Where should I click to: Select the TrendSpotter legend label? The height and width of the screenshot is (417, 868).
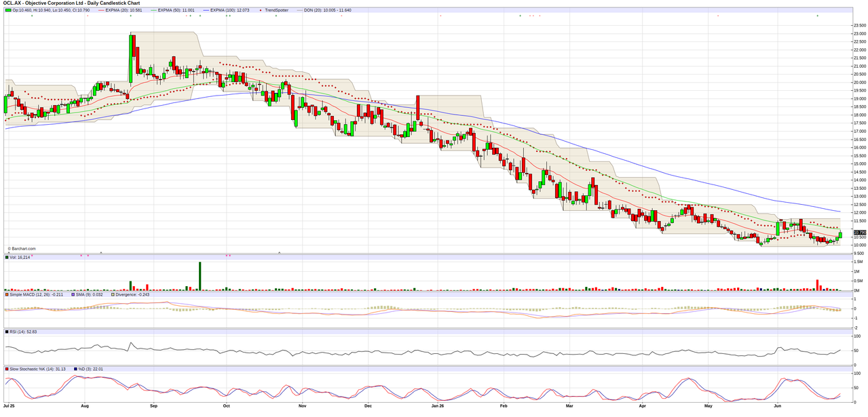click(278, 10)
